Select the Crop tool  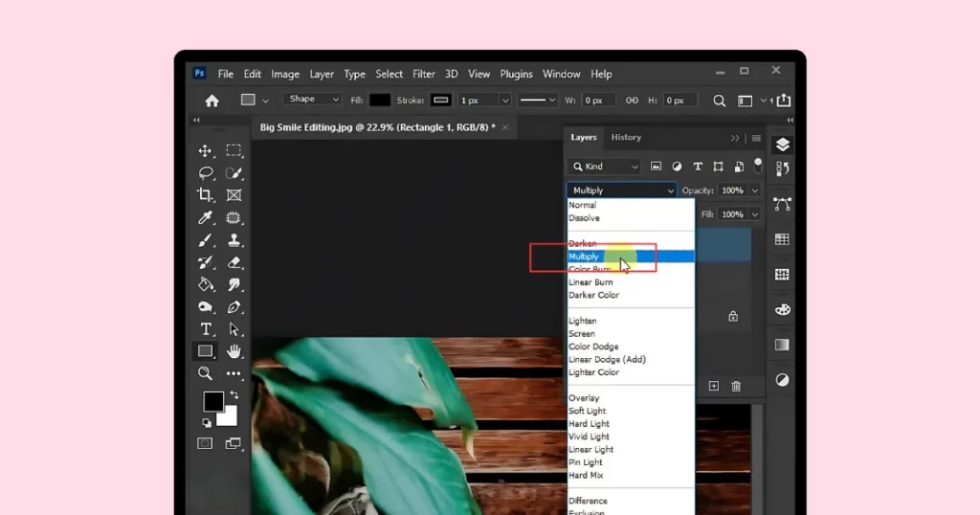pos(205,195)
